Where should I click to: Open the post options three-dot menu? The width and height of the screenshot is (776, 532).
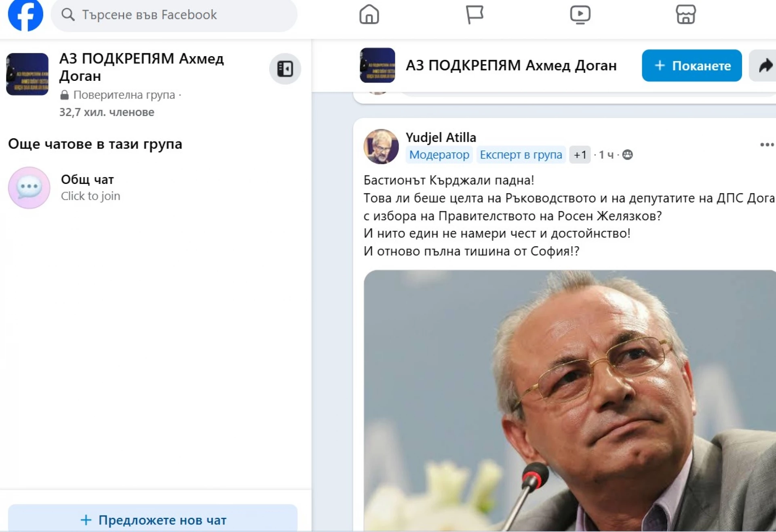766,145
